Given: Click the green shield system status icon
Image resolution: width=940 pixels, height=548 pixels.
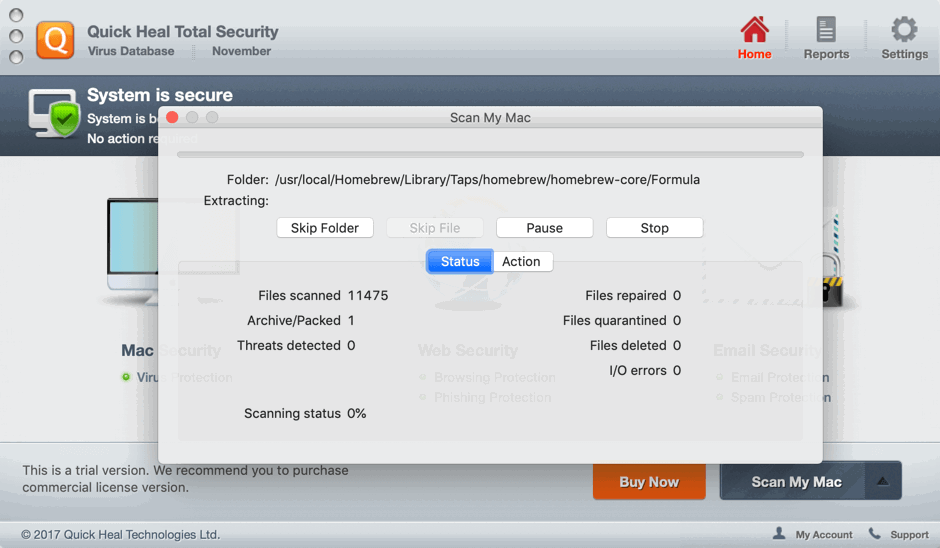Looking at the screenshot, I should click(x=65, y=119).
